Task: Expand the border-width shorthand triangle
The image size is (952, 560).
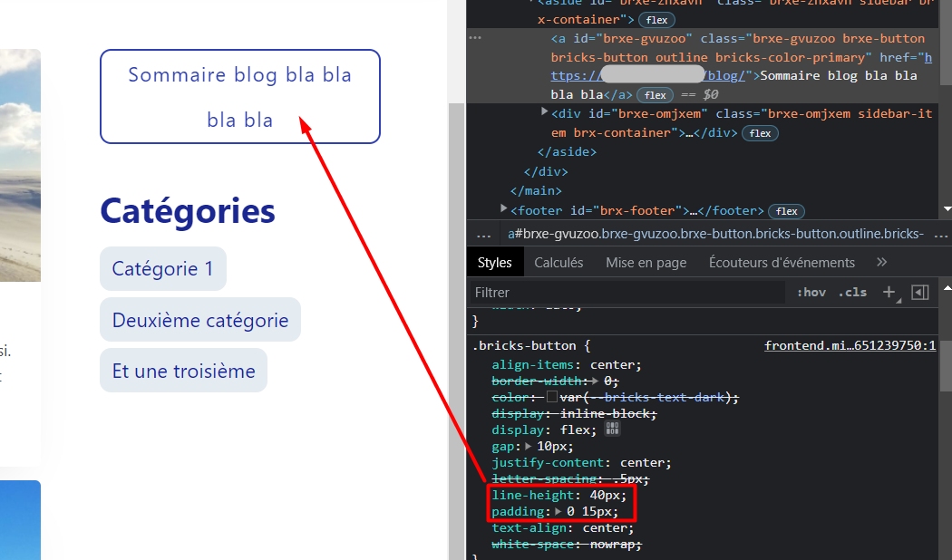Action: click(595, 381)
